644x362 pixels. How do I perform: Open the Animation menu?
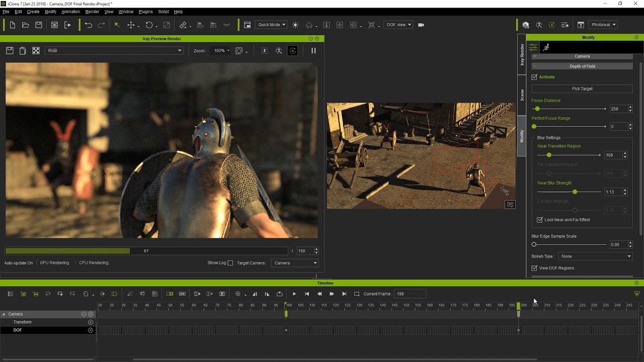point(70,12)
